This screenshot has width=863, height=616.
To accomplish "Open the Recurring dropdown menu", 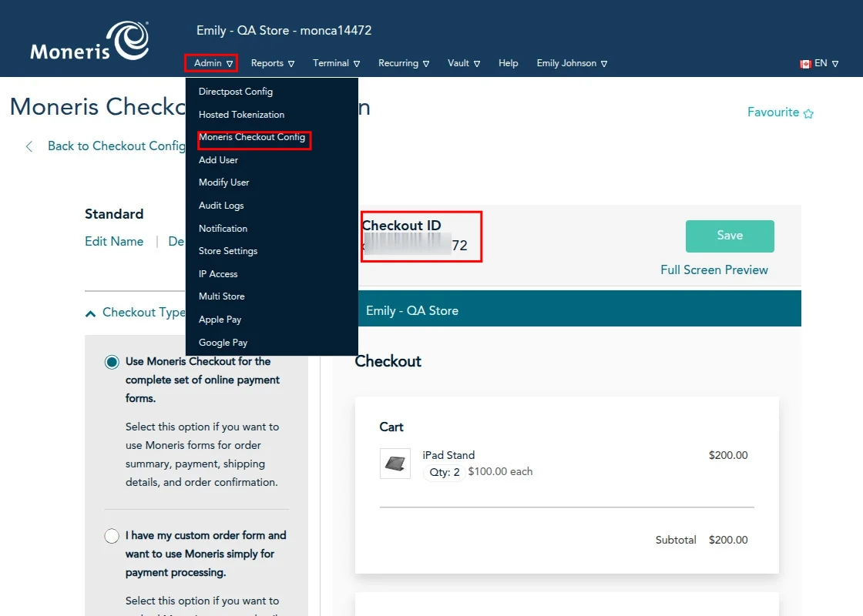I will click(x=404, y=63).
